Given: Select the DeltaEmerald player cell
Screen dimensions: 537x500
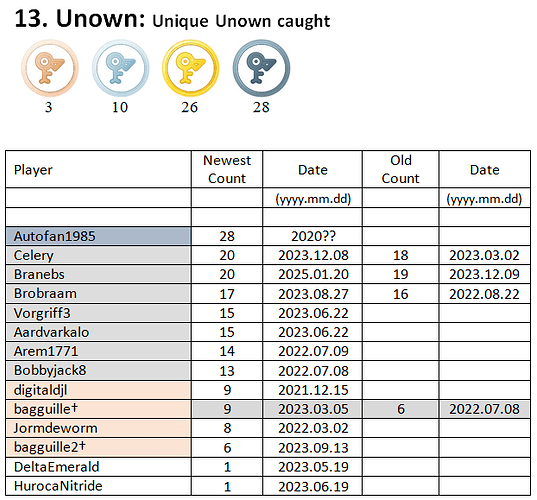Looking at the screenshot, I should [x=99, y=467].
